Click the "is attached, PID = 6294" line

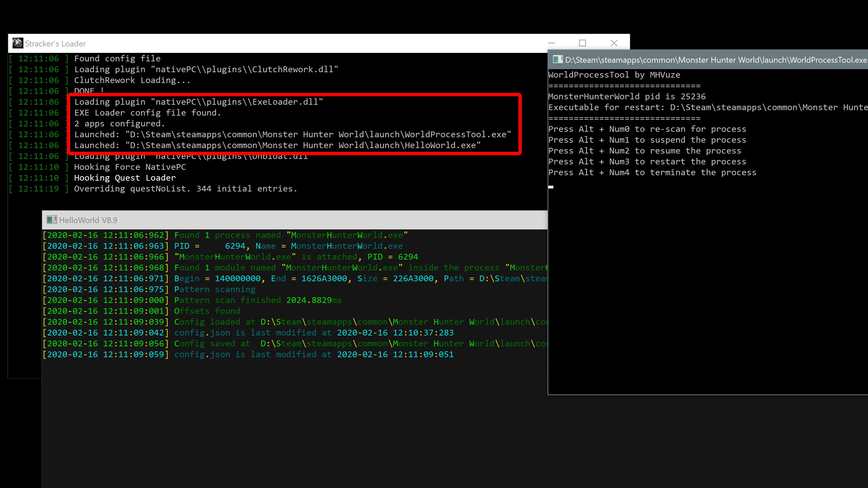point(296,257)
